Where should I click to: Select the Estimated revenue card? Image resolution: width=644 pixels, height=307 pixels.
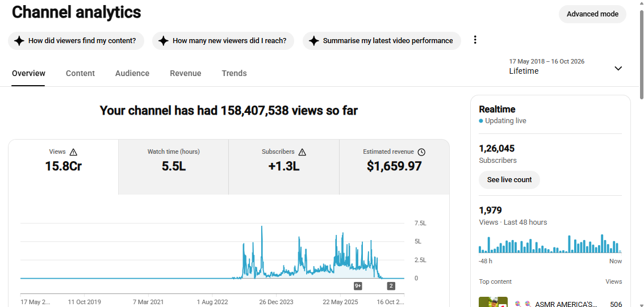(394, 167)
